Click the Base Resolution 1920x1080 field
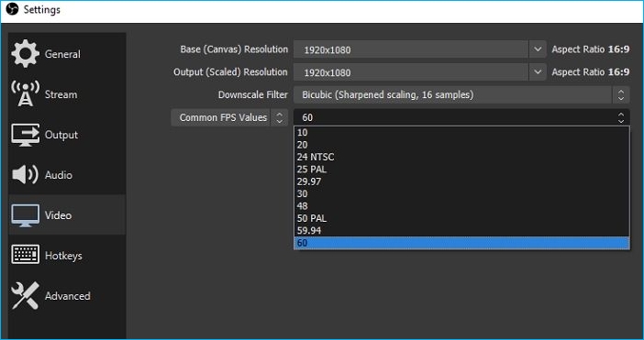 [411, 49]
